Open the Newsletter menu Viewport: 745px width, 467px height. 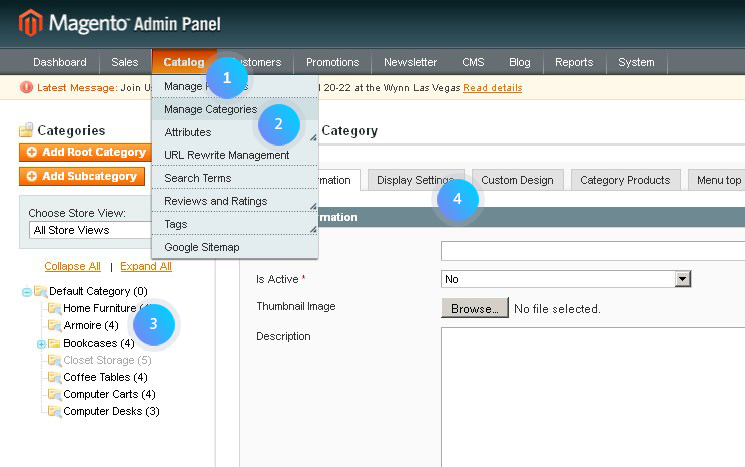point(411,62)
